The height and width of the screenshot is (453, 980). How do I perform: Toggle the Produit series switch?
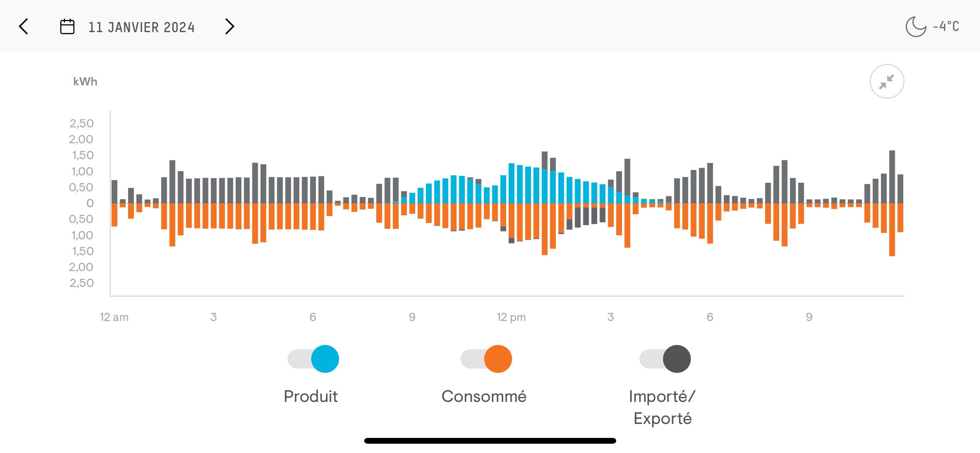(313, 359)
